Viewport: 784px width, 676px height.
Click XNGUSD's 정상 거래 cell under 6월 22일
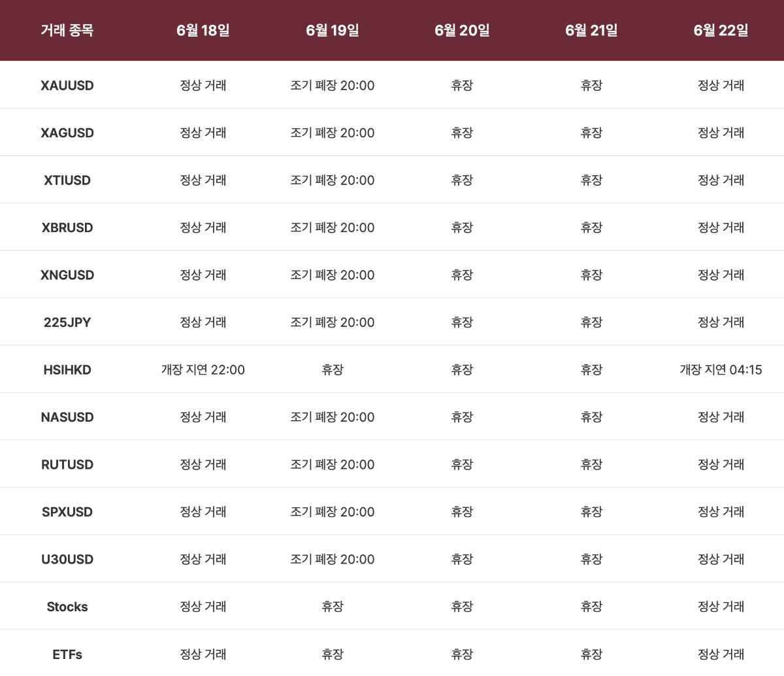tap(721, 275)
